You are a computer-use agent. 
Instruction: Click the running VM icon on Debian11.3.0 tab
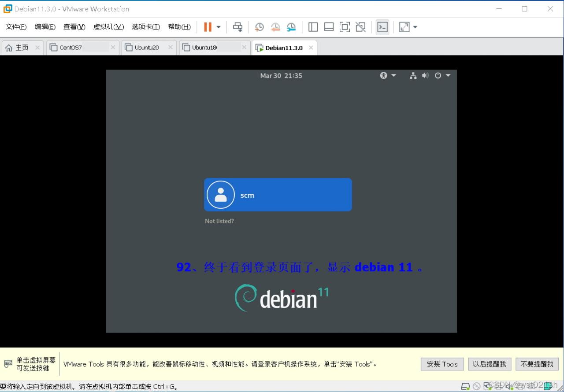click(x=259, y=48)
